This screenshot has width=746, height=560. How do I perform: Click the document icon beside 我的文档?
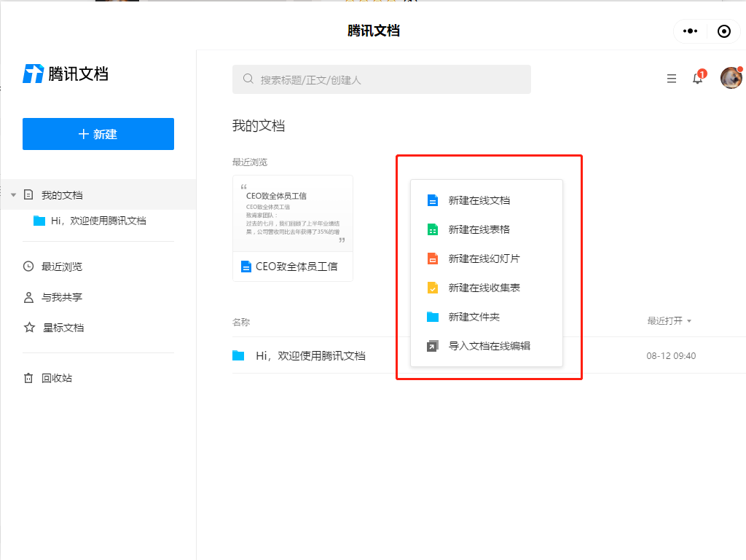[28, 194]
